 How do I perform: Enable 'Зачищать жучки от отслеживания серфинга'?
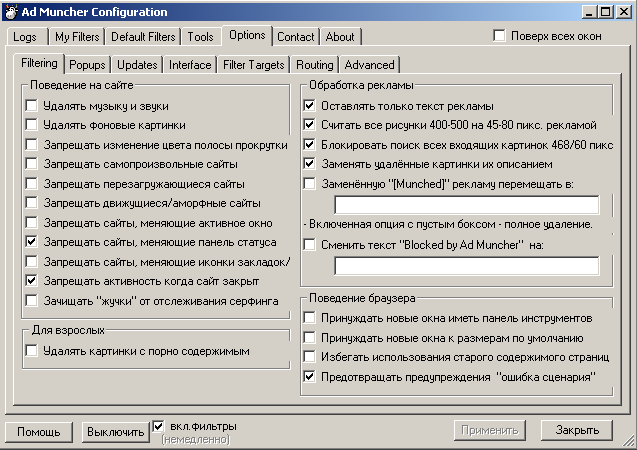(x=31, y=301)
